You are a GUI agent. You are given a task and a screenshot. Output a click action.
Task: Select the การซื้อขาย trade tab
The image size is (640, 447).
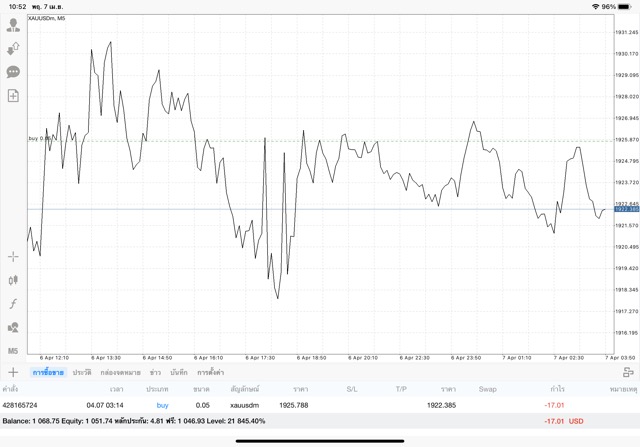(48, 372)
